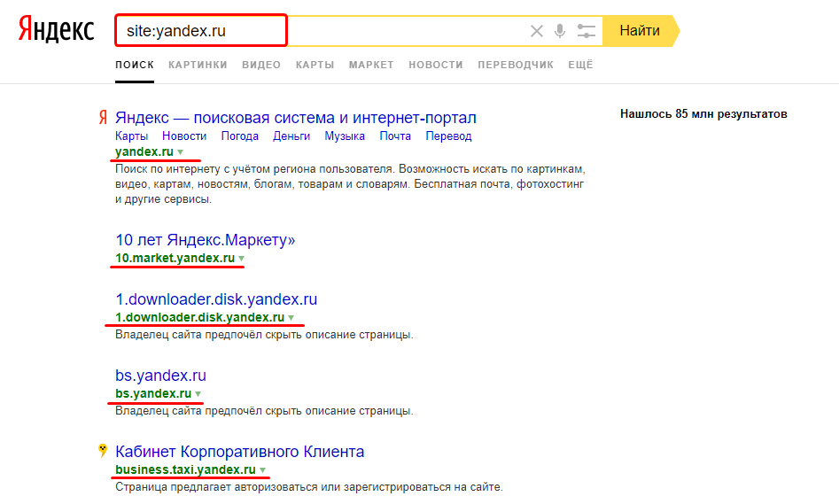Open the Погода sitelink

tap(240, 136)
